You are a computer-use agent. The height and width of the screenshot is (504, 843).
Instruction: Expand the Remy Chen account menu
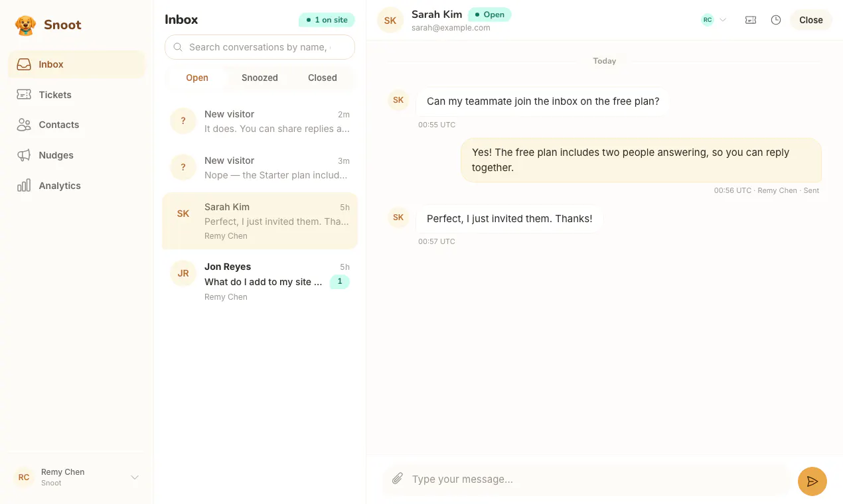[x=76, y=477]
